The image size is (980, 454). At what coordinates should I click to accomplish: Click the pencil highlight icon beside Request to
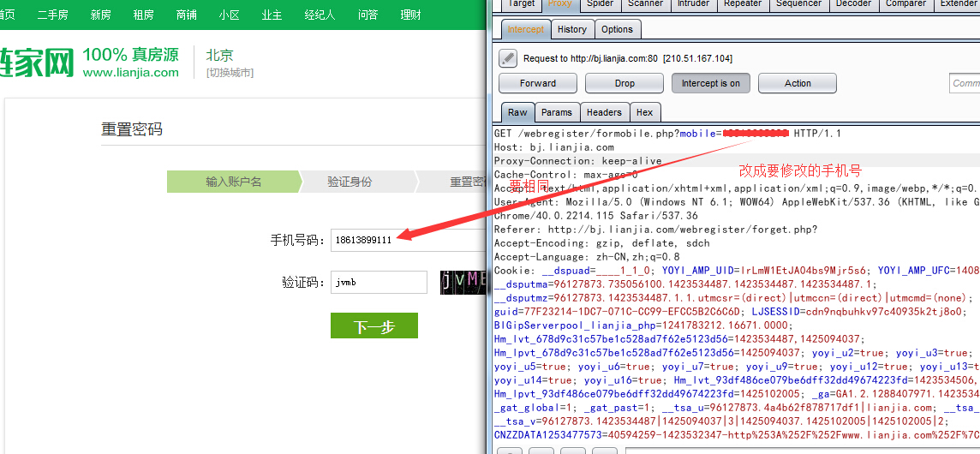(x=507, y=58)
